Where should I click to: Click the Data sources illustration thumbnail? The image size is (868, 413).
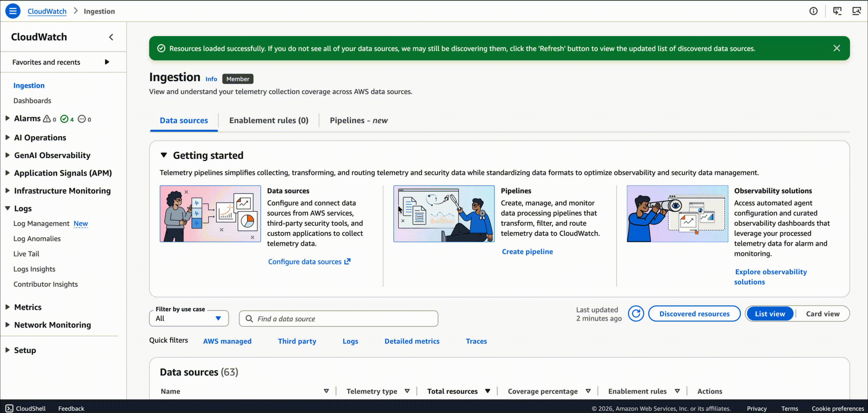[x=210, y=214]
